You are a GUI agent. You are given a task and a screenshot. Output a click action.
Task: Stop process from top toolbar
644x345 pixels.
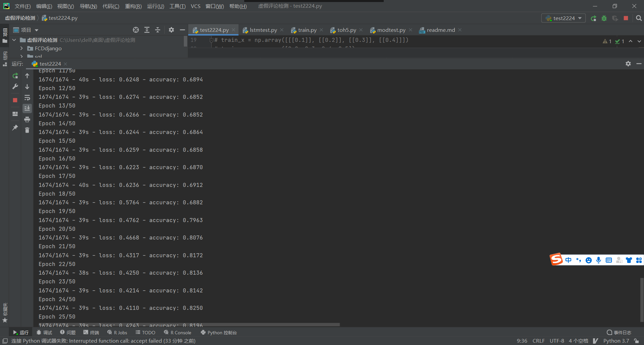[626, 18]
